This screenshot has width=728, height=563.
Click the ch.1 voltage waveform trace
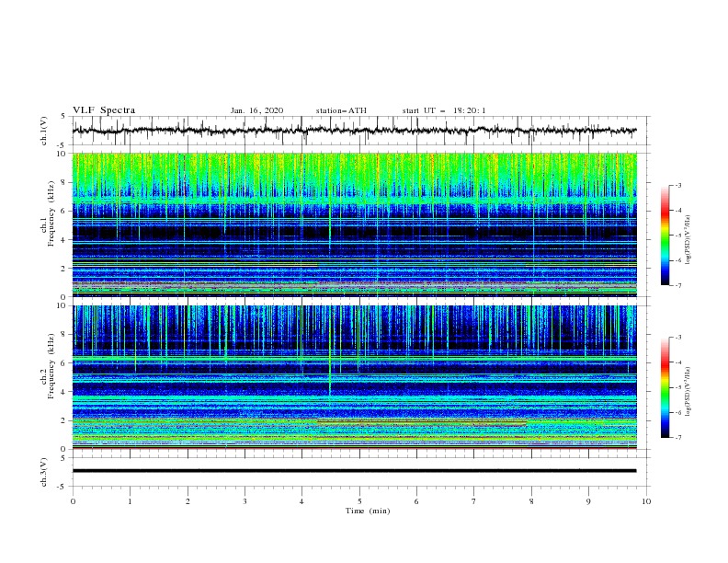(354, 131)
